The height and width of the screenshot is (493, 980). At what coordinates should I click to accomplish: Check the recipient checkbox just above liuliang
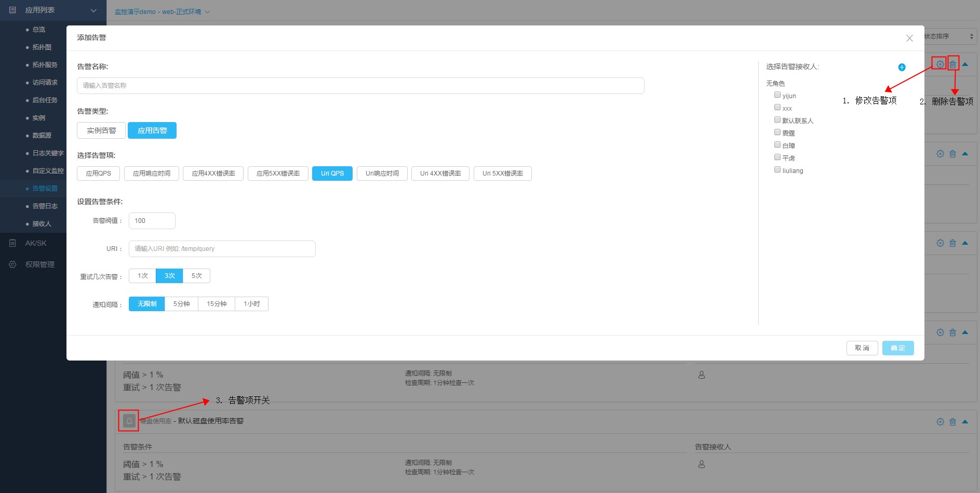[777, 157]
